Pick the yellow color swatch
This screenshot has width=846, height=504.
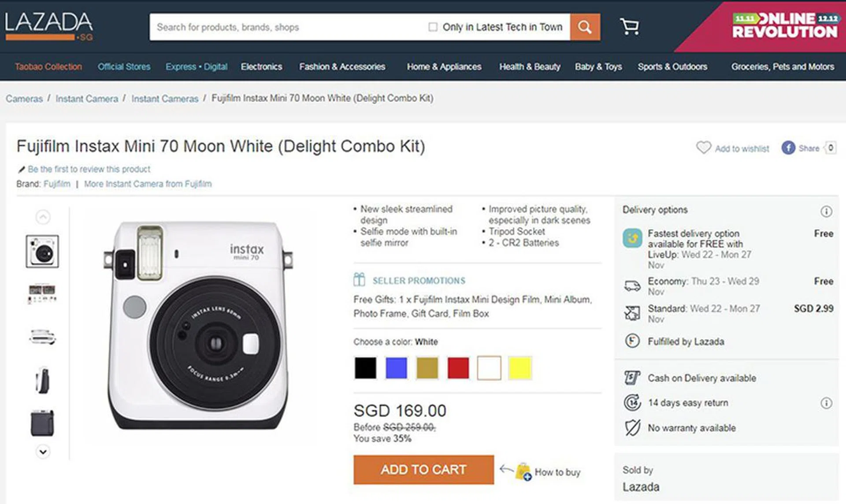519,368
